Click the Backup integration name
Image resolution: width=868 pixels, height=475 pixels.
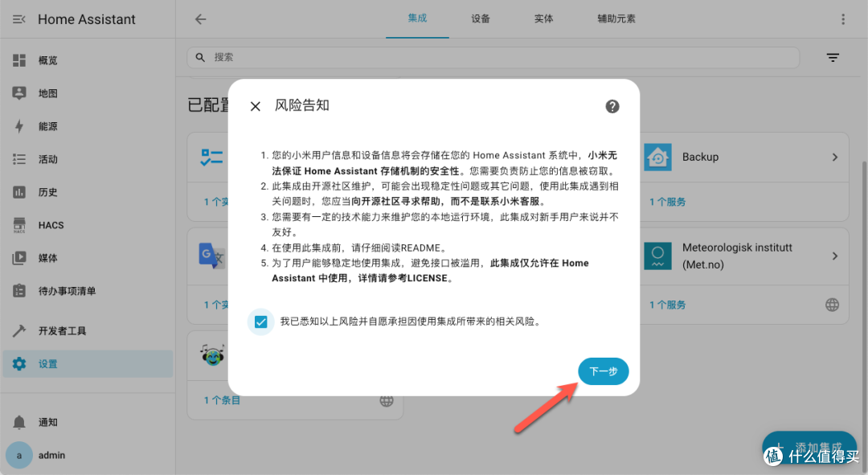tap(700, 158)
